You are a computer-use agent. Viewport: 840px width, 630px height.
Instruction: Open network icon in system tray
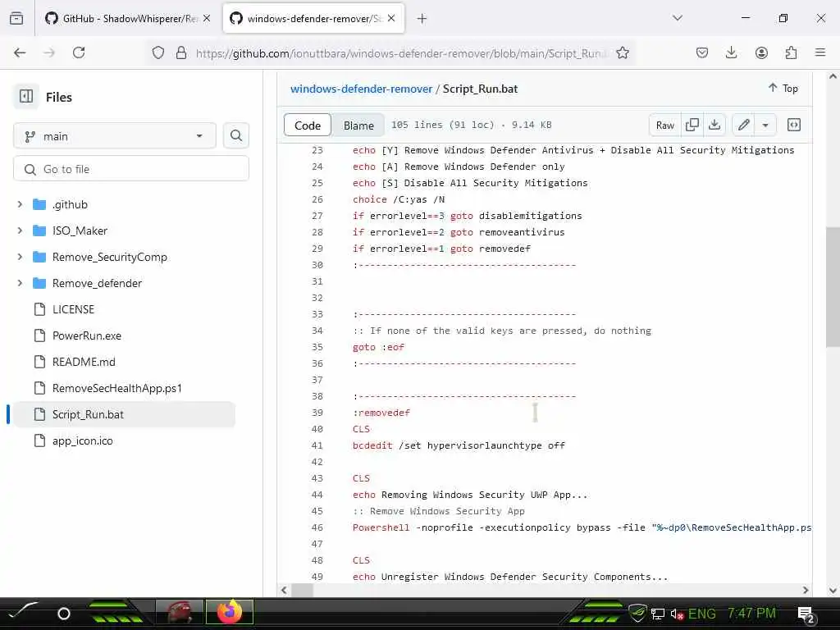[x=657, y=614]
